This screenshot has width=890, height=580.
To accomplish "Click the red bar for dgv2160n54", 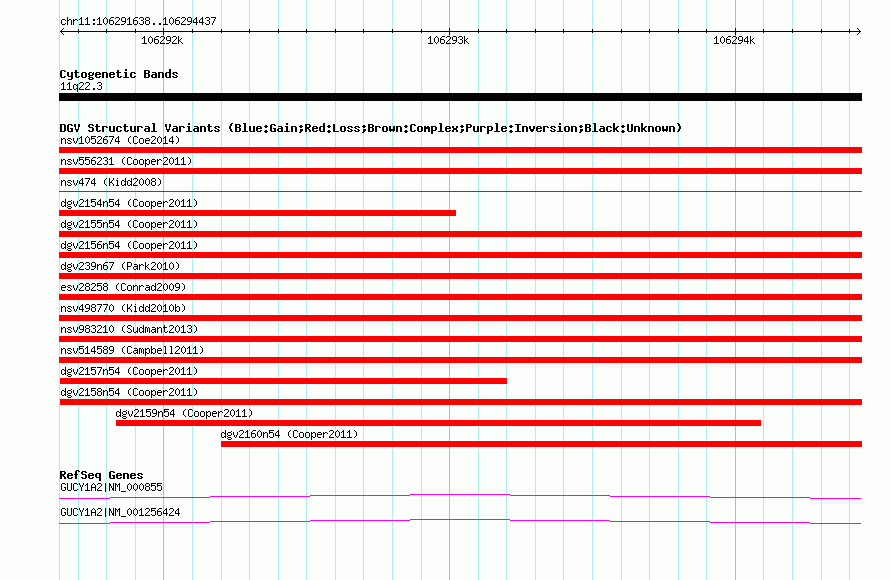I will point(541,444).
